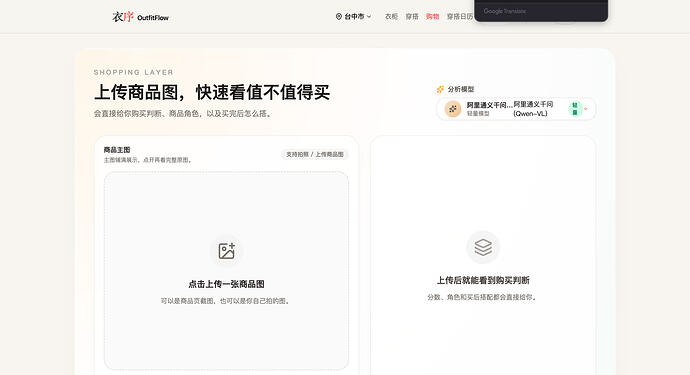Click the 上传后就能看到购买判断 text

[483, 280]
